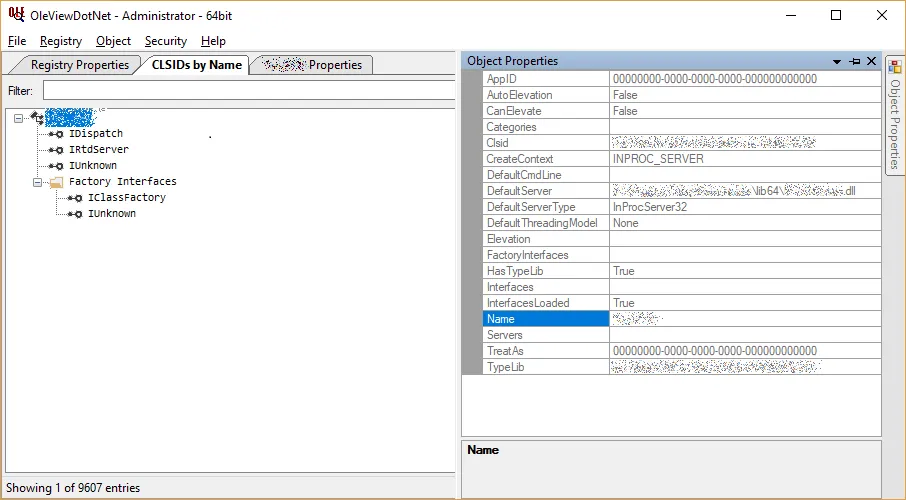This screenshot has width=906, height=500.
Task: Switch to CLSIDs by Name tab
Action: tap(195, 65)
